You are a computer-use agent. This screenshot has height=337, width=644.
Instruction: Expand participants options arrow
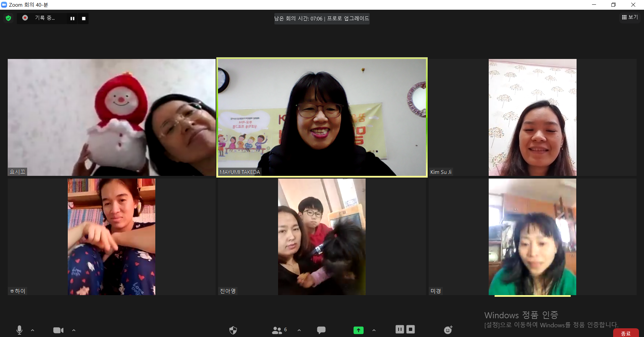point(299,330)
